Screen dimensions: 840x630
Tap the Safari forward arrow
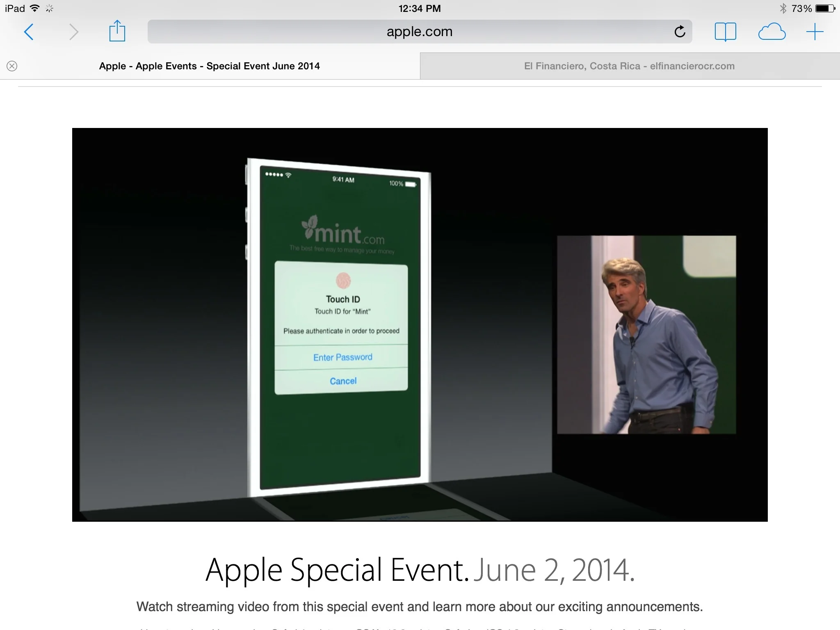pos(74,32)
